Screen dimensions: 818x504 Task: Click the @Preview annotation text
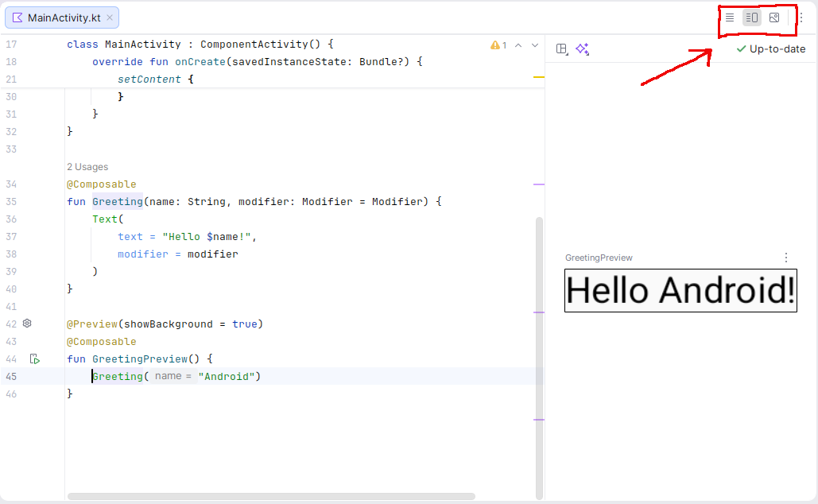coord(92,324)
